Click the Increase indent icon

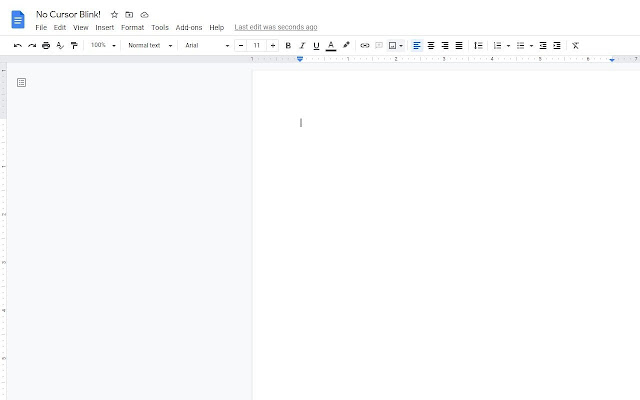pyautogui.click(x=557, y=45)
